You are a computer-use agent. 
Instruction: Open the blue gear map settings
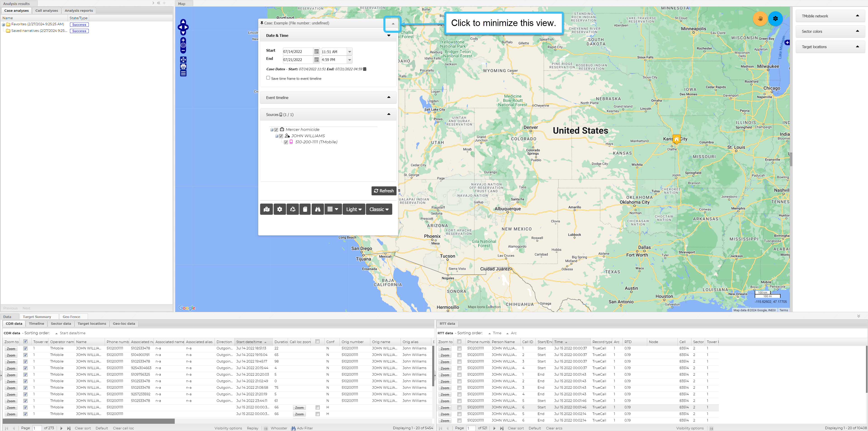click(775, 19)
